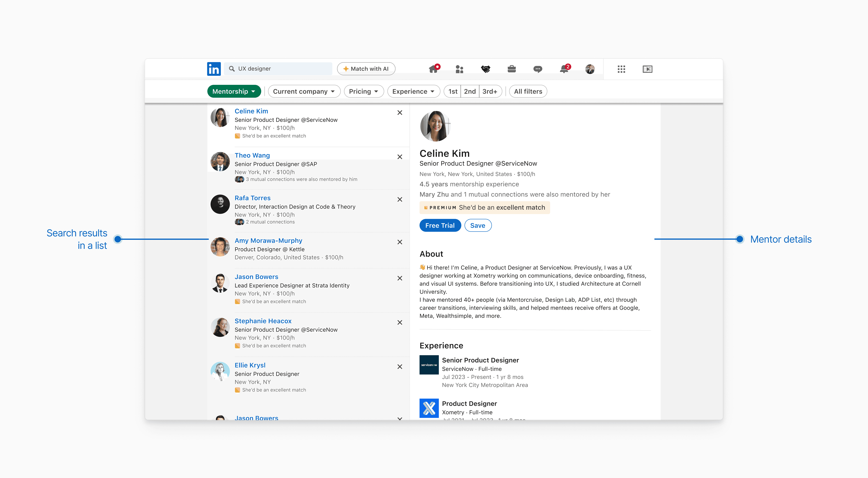Viewport: 868px width, 478px height.
Task: Click the UX designer search field
Action: point(278,69)
